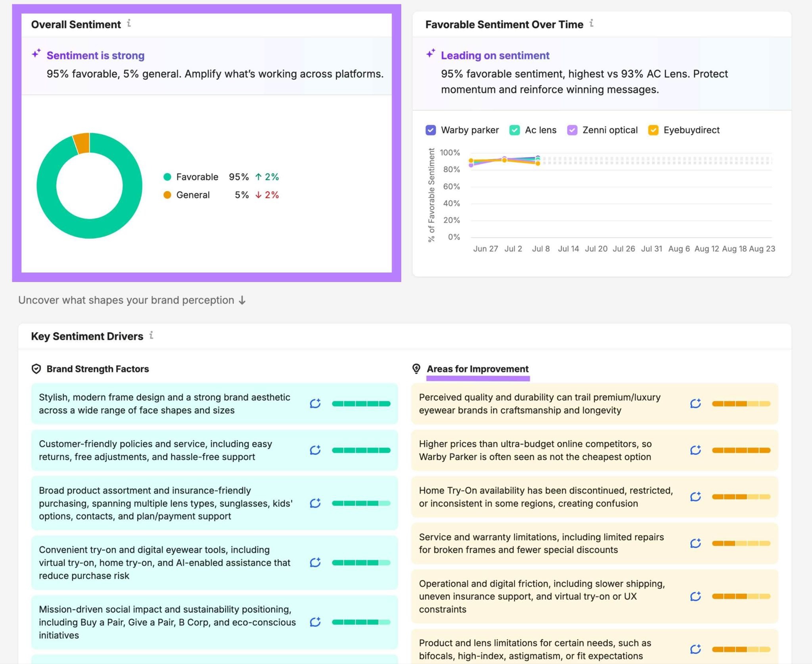Viewport: 812px width, 664px height.
Task: Click the strength bar for Customer-friendly policies and service
Action: tap(361, 450)
